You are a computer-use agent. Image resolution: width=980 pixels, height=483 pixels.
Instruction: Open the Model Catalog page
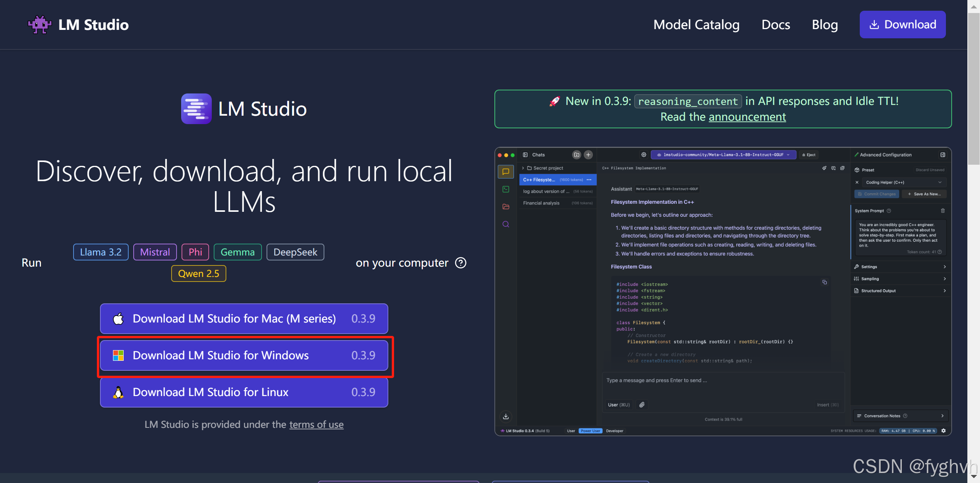tap(696, 25)
